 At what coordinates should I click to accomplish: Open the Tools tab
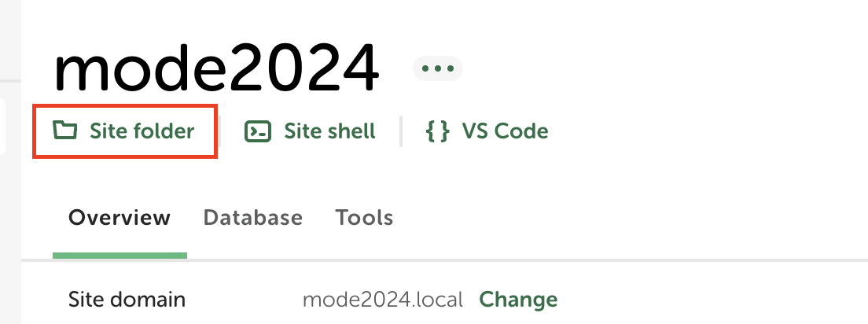pos(364,217)
